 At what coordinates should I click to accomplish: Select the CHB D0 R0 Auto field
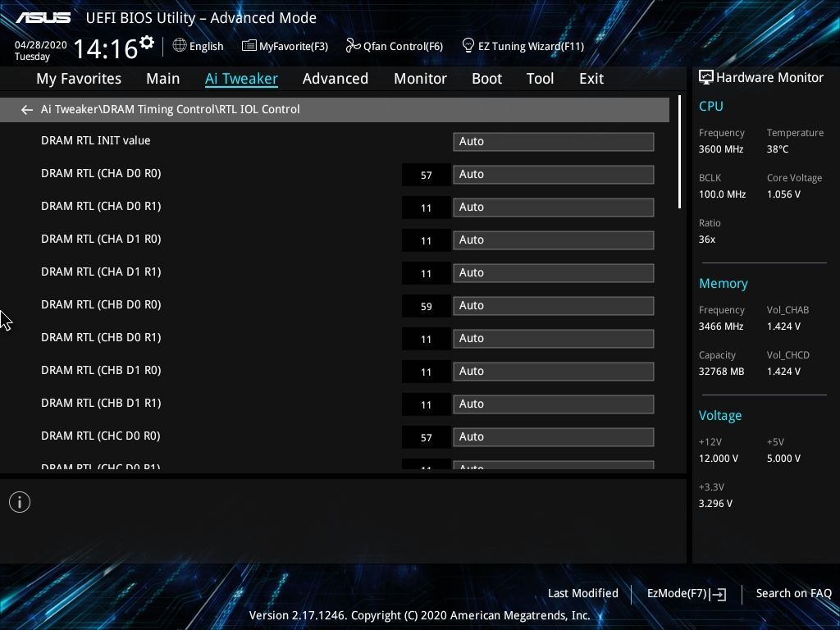coord(554,305)
